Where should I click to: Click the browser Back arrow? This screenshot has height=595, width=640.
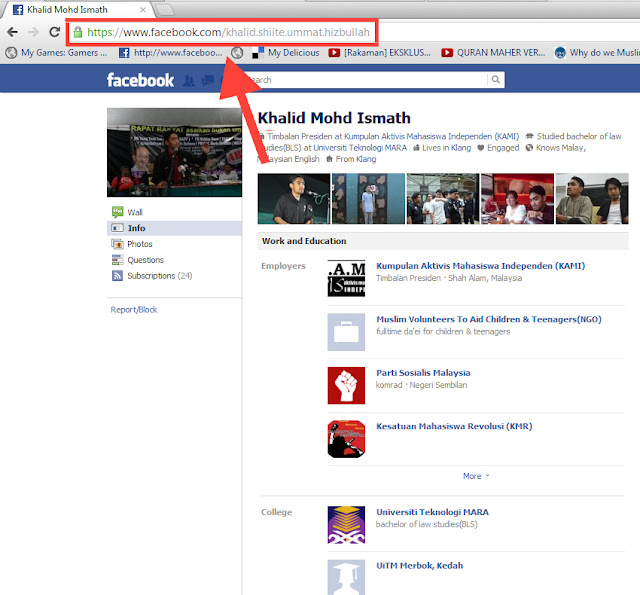pos(12,32)
